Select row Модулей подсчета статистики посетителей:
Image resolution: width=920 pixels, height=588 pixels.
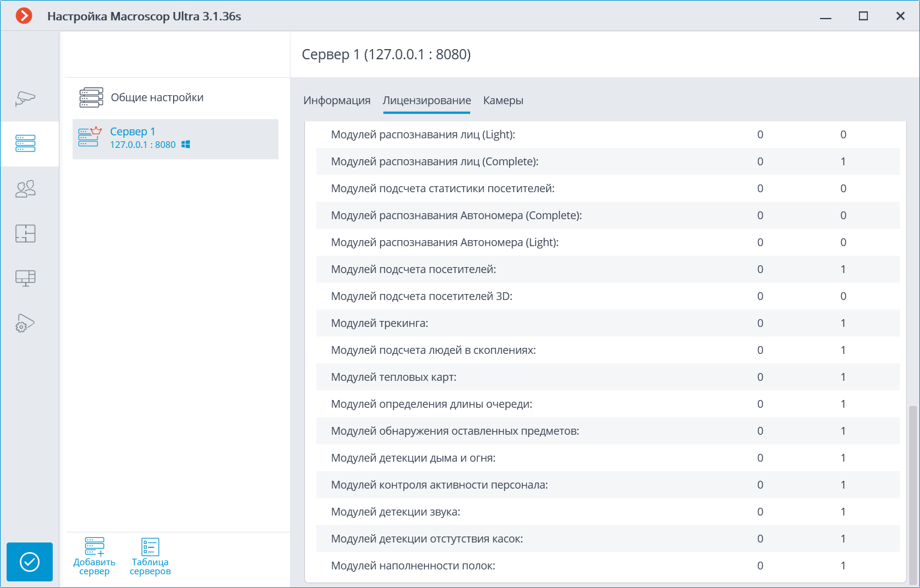click(x=608, y=189)
